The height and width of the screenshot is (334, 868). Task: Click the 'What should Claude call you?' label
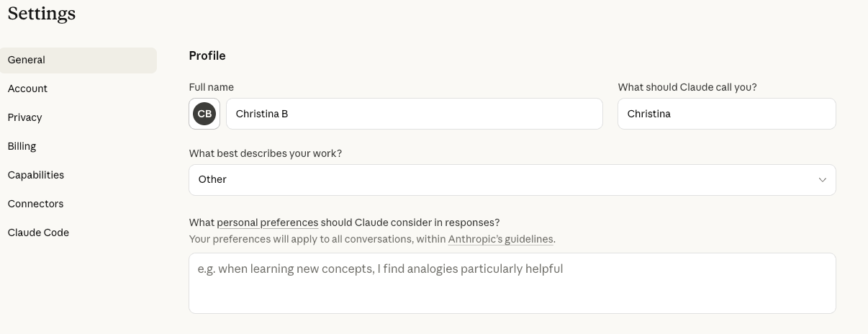pyautogui.click(x=687, y=87)
